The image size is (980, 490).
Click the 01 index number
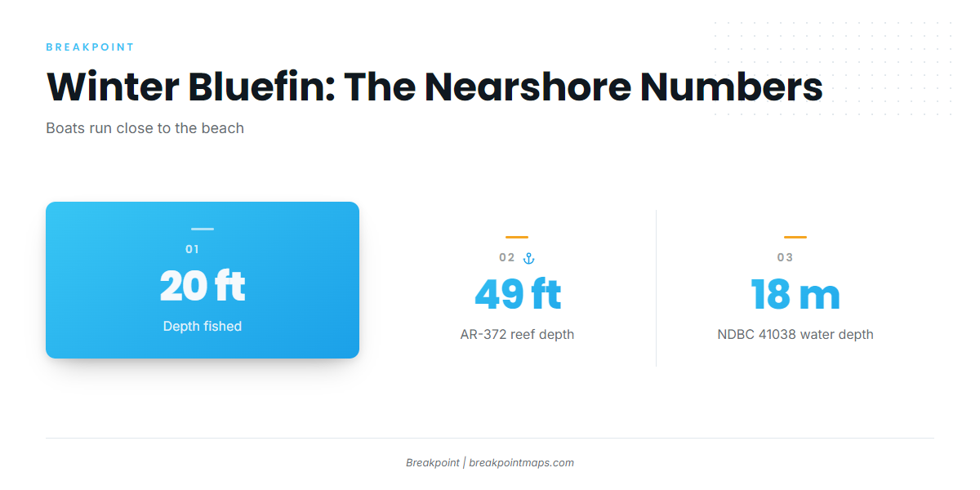[193, 250]
